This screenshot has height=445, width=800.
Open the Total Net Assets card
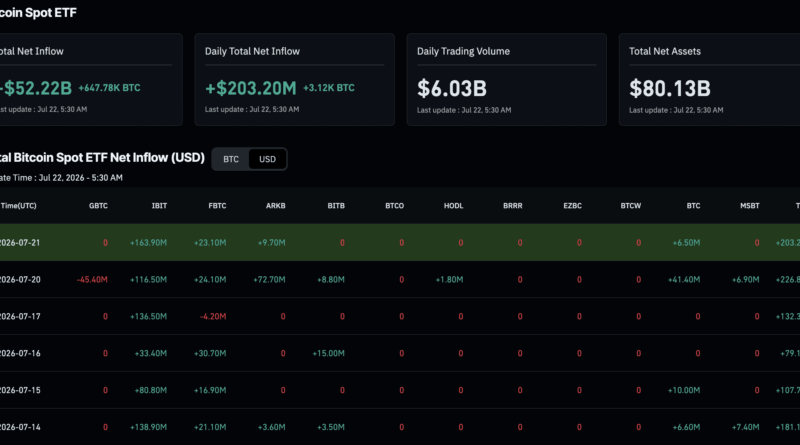[x=710, y=80]
